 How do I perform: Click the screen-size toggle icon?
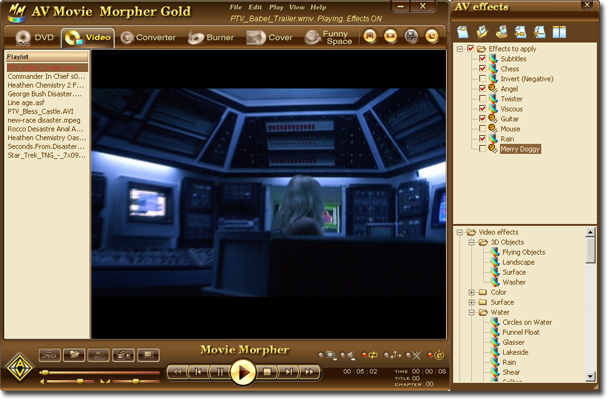click(x=331, y=355)
